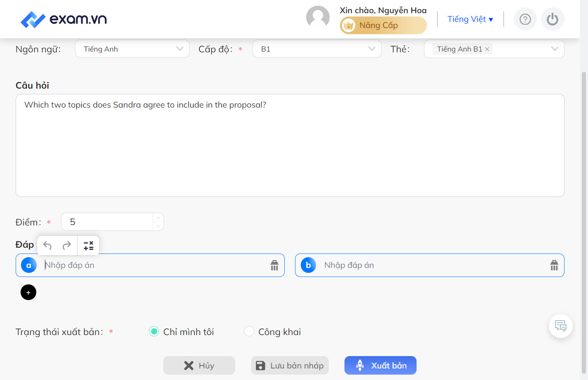Decrease the Điểm value with down arrow

point(159,226)
